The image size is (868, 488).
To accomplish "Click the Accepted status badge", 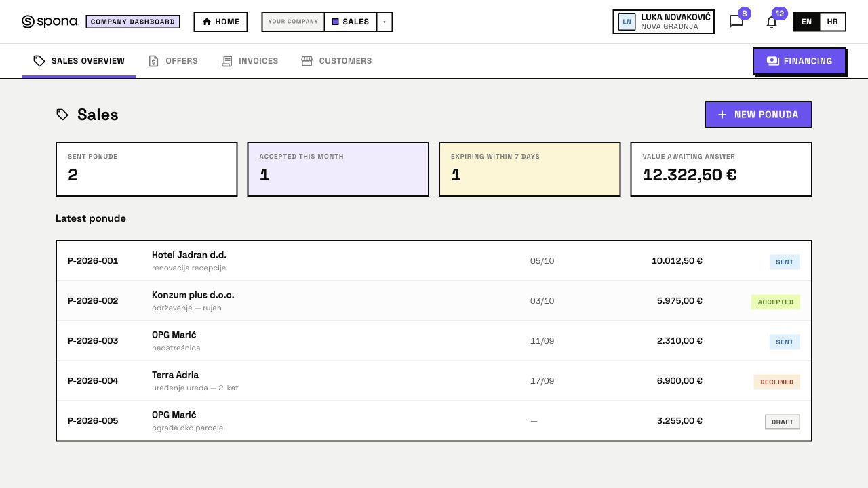I will point(776,302).
